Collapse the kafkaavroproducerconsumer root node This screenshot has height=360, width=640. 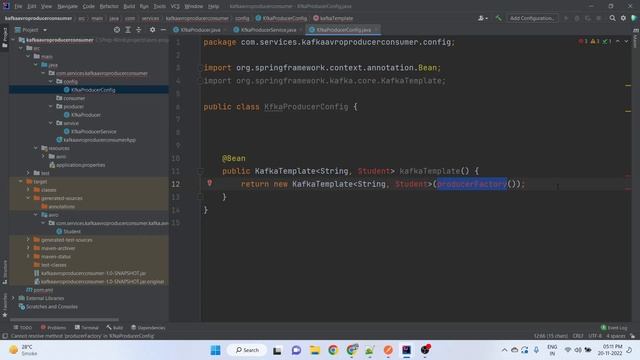pyautogui.click(x=14, y=40)
